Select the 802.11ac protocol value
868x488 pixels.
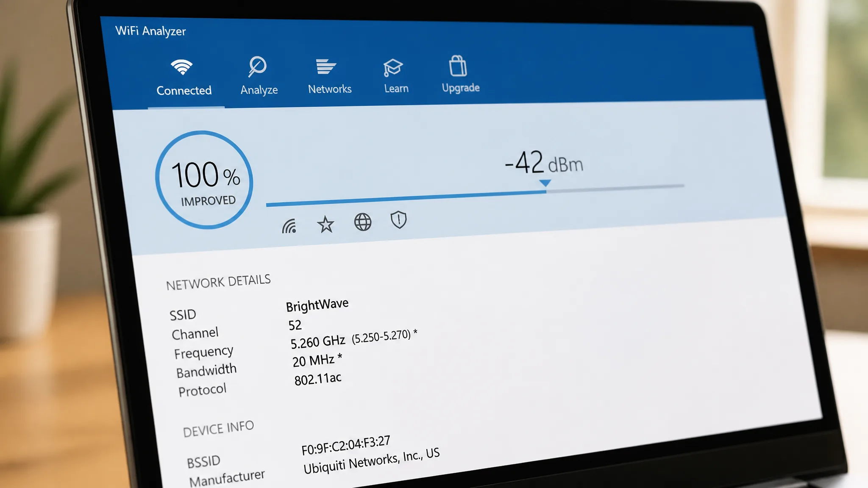[x=318, y=379]
